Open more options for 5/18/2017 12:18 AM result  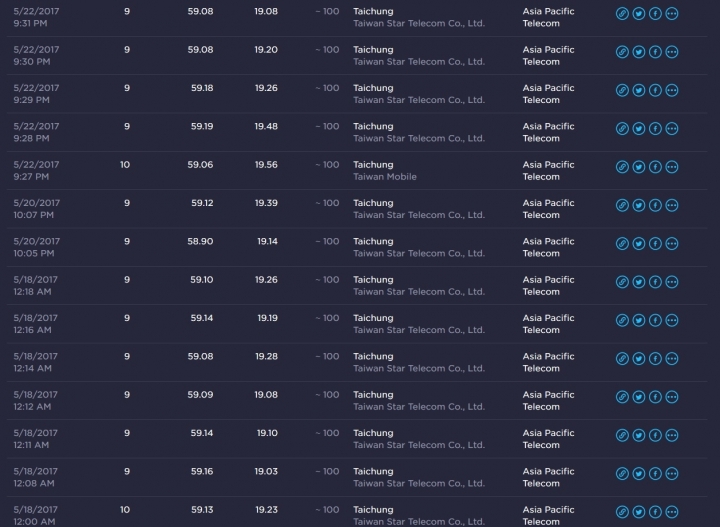[671, 282]
